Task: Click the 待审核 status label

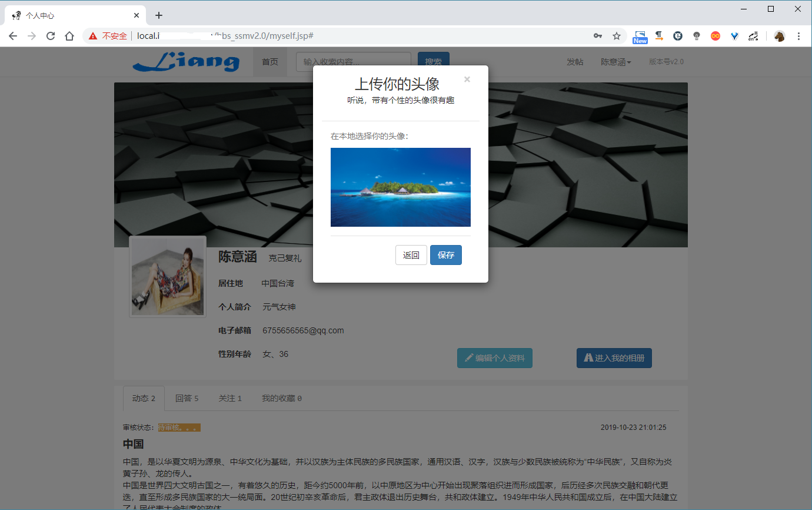Action: click(179, 428)
